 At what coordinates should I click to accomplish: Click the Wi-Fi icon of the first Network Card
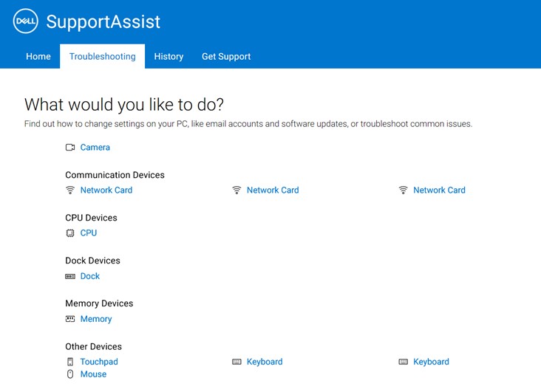pos(70,190)
